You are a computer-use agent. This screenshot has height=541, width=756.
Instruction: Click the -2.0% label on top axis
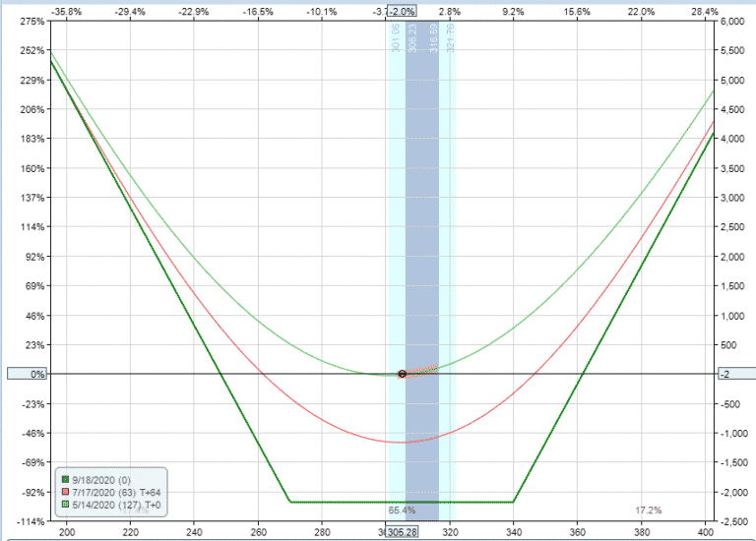point(402,11)
